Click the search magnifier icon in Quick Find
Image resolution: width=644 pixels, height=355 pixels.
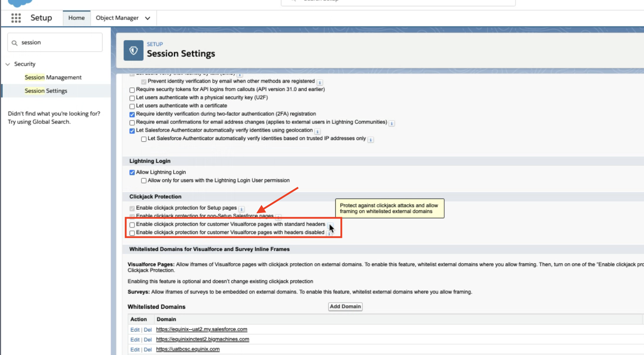14,43
